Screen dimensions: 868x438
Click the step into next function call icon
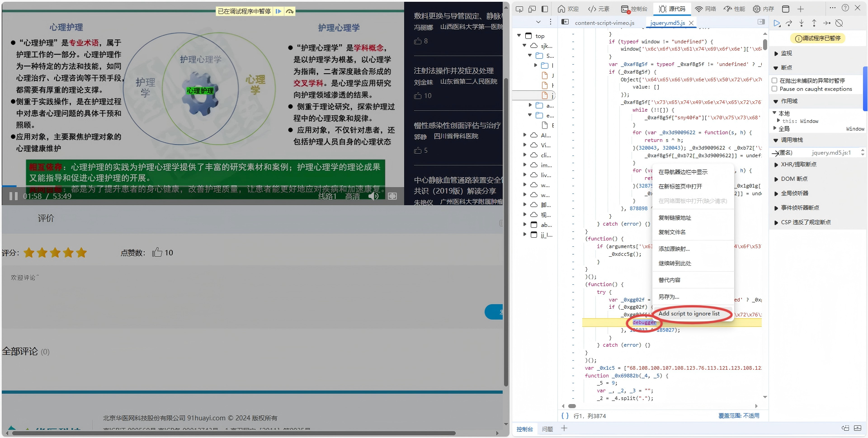pyautogui.click(x=802, y=23)
